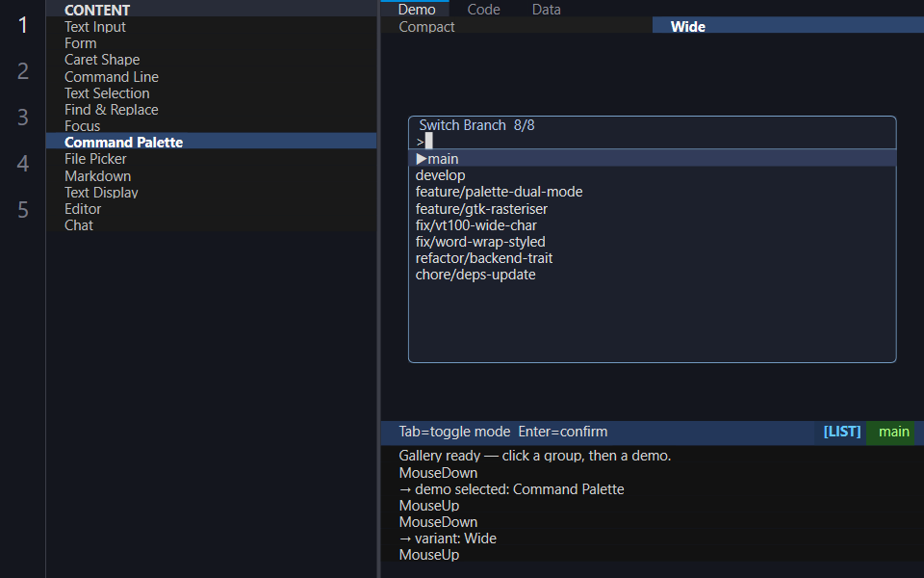This screenshot has width=924, height=578.
Task: Open the Code tab
Action: click(x=483, y=10)
